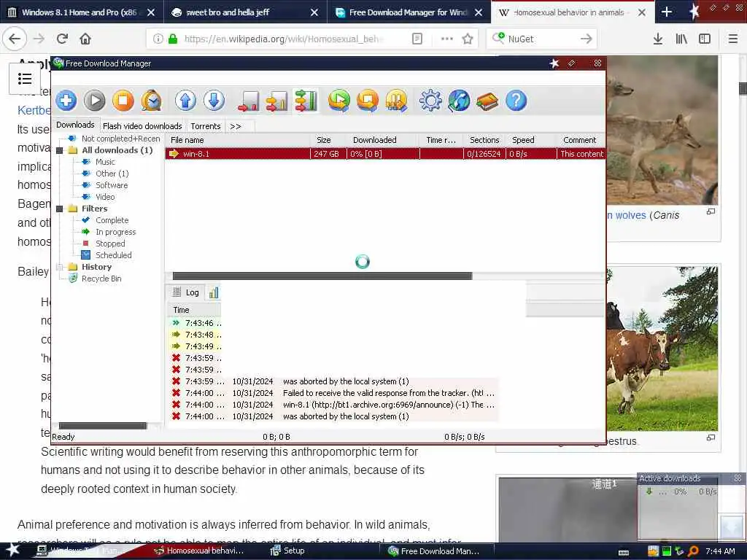Viewport: 747px width, 560px height.
Task: Open the Log tab in the bottom panel
Action: (186, 292)
